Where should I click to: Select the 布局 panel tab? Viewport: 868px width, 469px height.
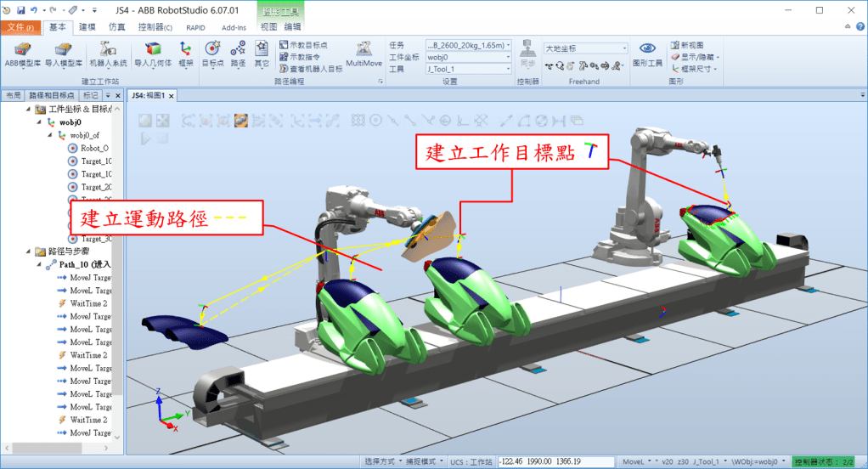click(13, 95)
